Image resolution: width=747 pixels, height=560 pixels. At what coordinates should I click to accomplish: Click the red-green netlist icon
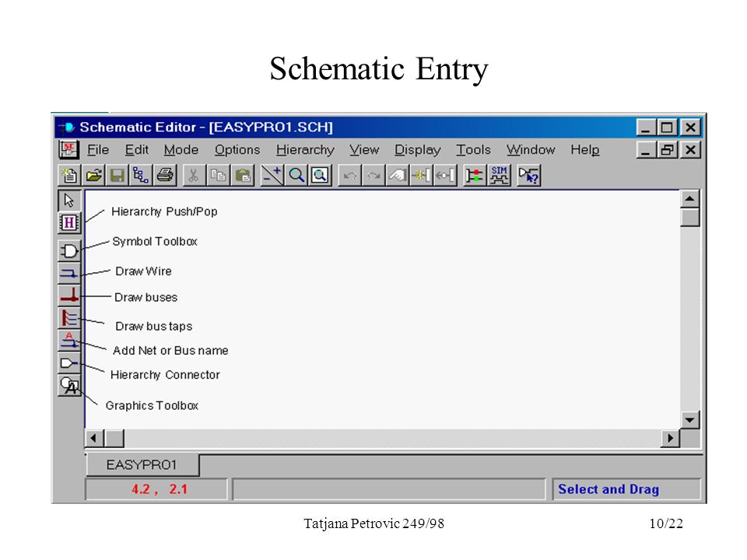[x=475, y=175]
